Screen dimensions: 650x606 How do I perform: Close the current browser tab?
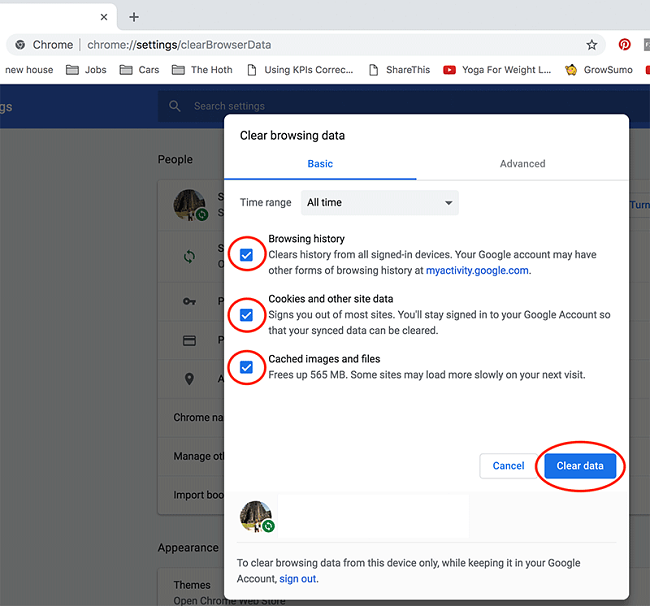pos(104,17)
